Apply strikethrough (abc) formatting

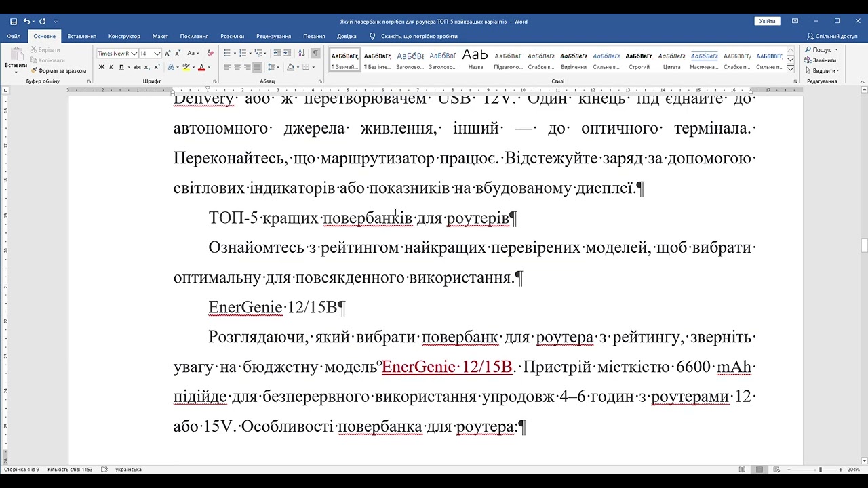[x=138, y=67]
